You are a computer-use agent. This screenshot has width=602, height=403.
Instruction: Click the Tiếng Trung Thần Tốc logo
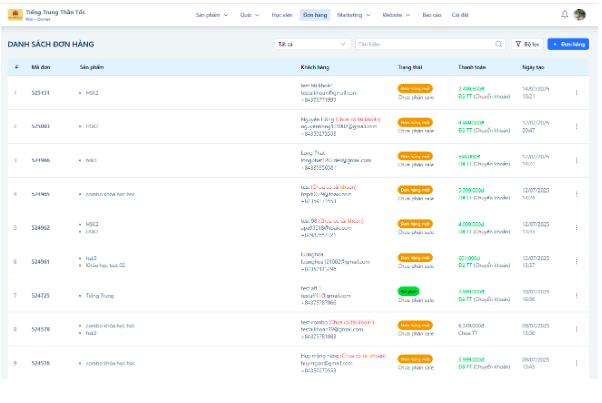pos(13,15)
